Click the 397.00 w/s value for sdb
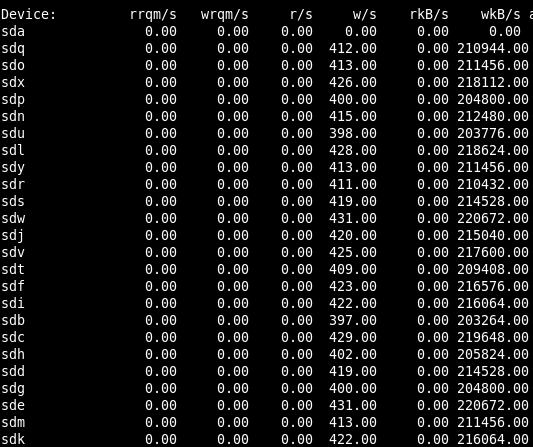This screenshot has height=447, width=533. (x=353, y=321)
